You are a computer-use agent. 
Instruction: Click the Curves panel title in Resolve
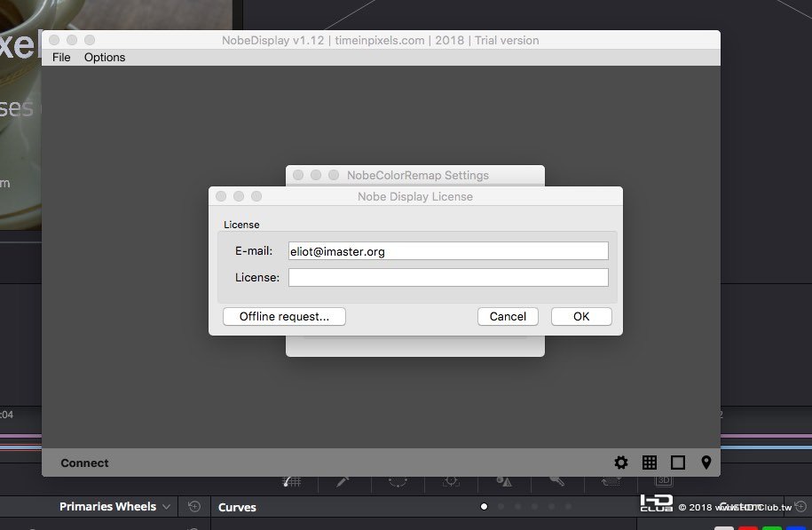tap(237, 507)
